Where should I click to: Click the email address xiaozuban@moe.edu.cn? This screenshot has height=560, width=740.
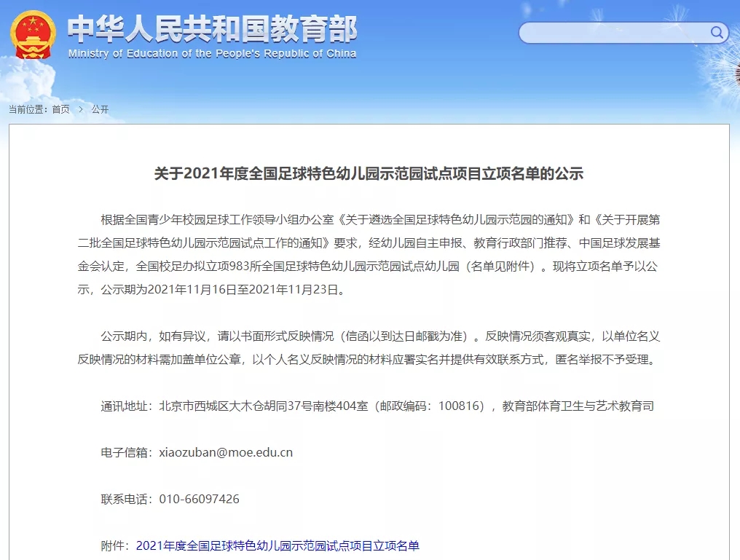[x=226, y=452]
